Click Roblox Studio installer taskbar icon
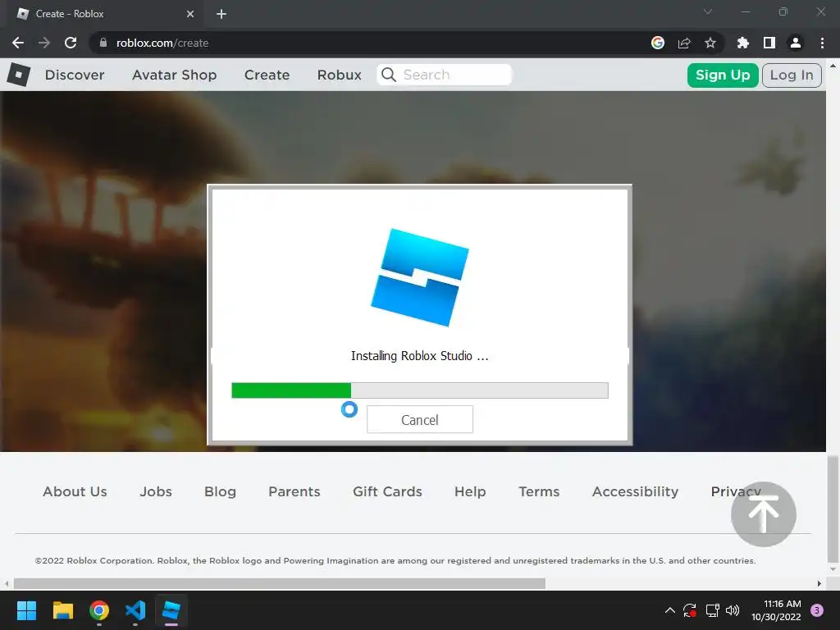Viewport: 840px width, 630px height. click(x=171, y=610)
